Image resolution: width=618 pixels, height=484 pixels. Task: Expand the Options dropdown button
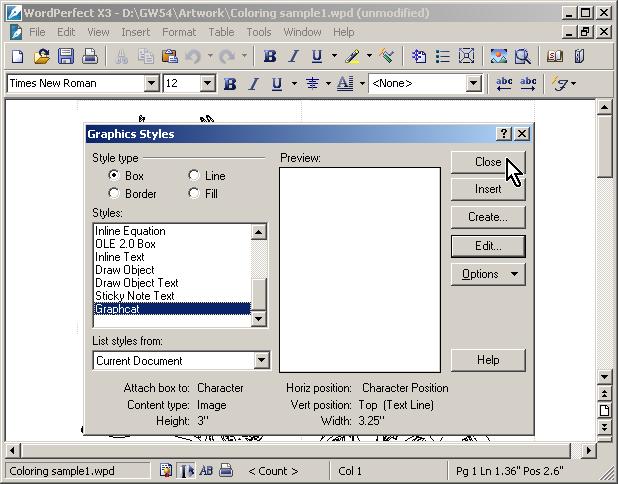click(488, 274)
